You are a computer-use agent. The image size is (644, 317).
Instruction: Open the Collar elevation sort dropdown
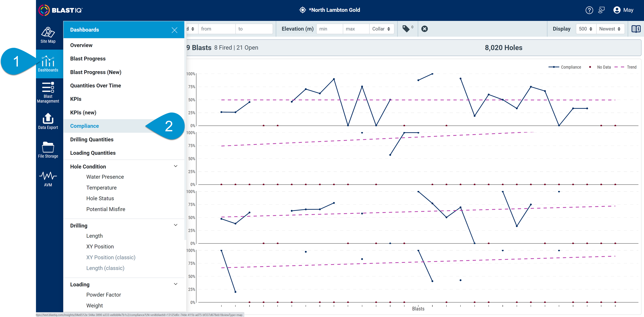tap(381, 29)
